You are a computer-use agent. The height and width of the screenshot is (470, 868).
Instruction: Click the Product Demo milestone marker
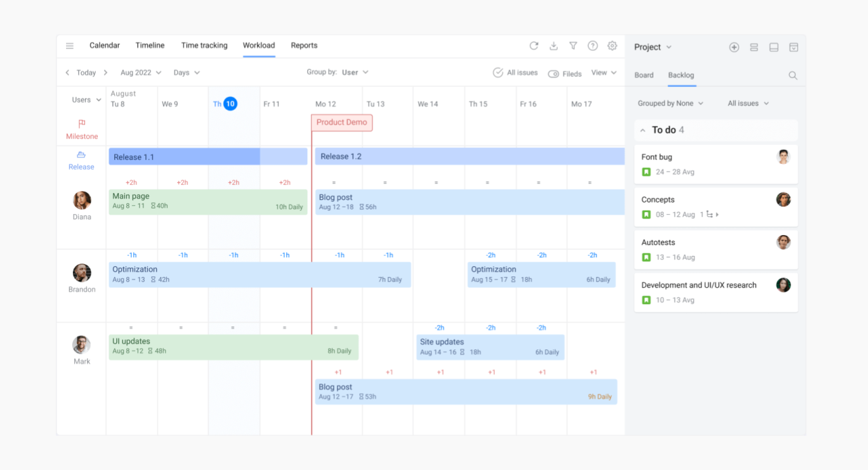(x=342, y=123)
